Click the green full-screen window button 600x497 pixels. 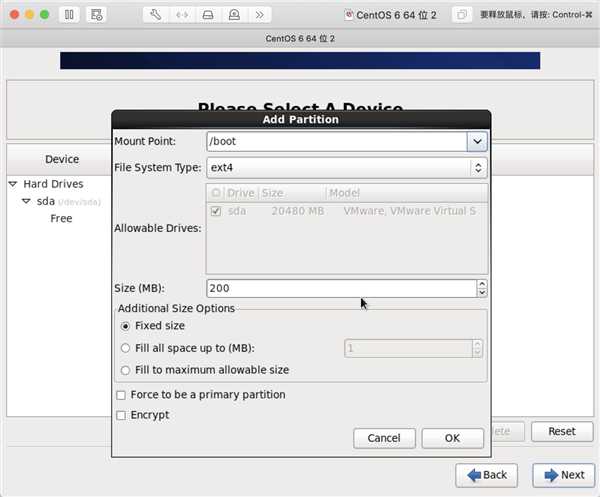(45, 15)
